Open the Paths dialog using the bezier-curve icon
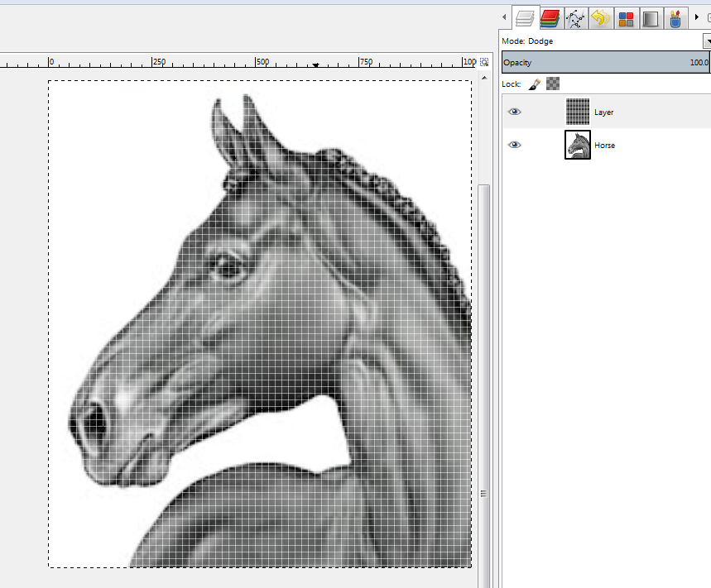This screenshot has width=711, height=588. (575, 17)
